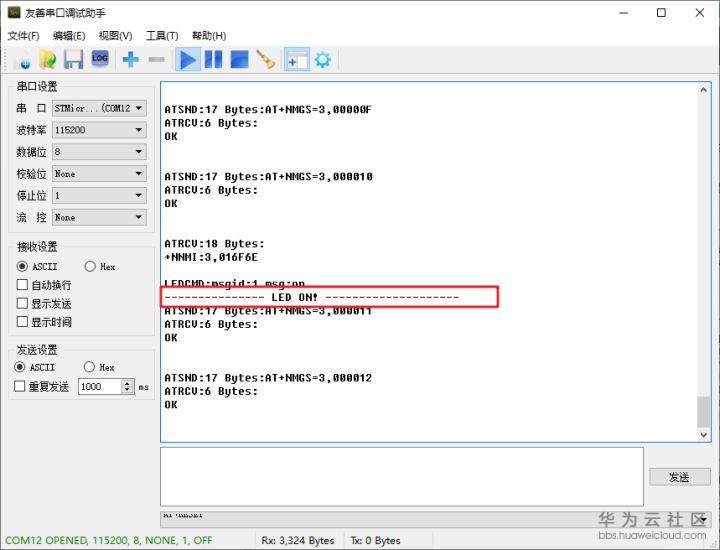Select ASCII in receive settings
This screenshot has width=720, height=550.
pos(37,267)
